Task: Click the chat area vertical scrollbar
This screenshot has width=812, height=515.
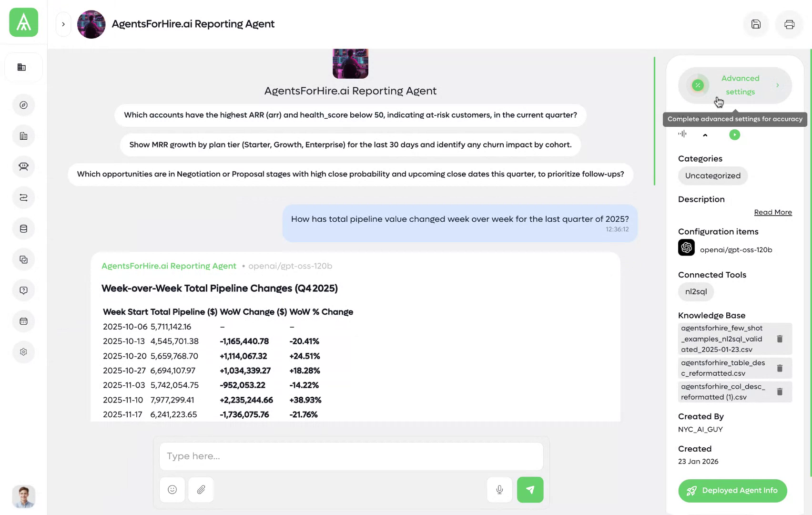Action: [654, 121]
